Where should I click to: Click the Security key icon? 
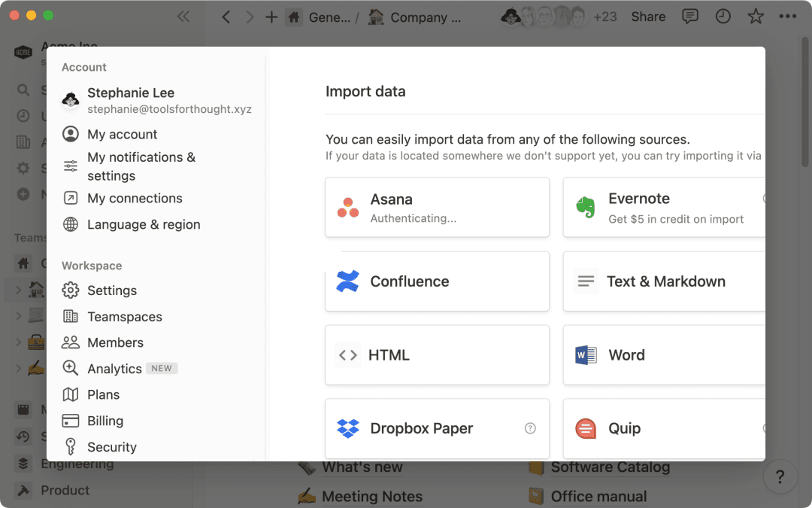click(x=69, y=446)
